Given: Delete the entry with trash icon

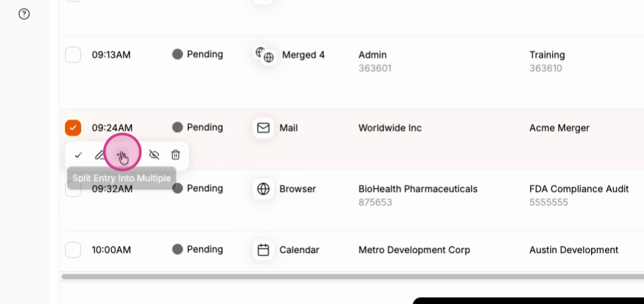Looking at the screenshot, I should pyautogui.click(x=175, y=155).
